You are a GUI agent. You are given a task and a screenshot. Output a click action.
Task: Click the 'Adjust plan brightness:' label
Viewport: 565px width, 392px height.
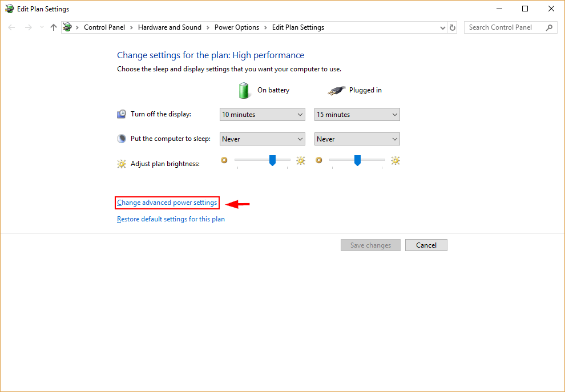click(165, 164)
